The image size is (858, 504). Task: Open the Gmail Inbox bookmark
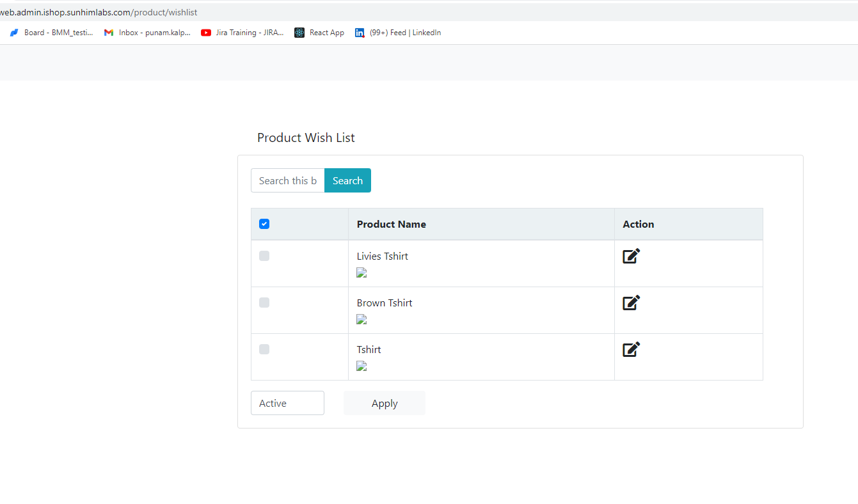(147, 33)
